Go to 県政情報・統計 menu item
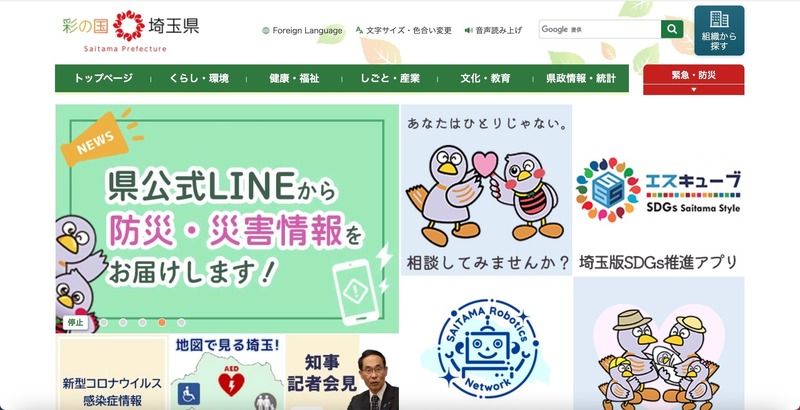The width and height of the screenshot is (800, 410). pyautogui.click(x=581, y=79)
